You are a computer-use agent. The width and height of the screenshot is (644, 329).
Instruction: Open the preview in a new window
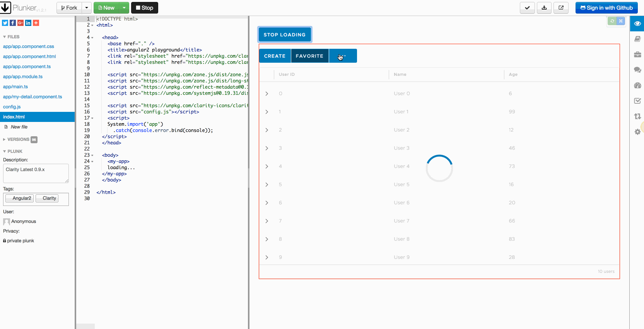(x=561, y=8)
